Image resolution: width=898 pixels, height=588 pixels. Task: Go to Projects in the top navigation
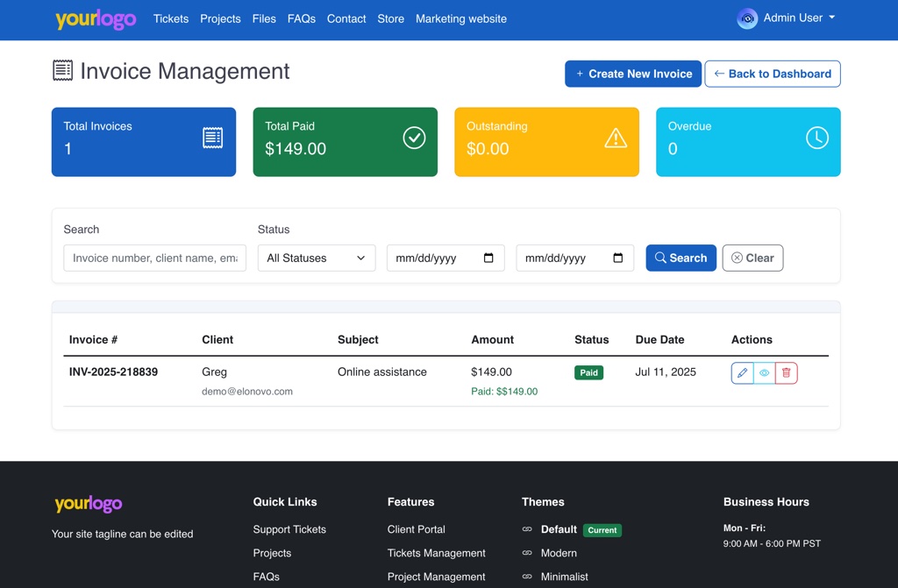click(220, 18)
